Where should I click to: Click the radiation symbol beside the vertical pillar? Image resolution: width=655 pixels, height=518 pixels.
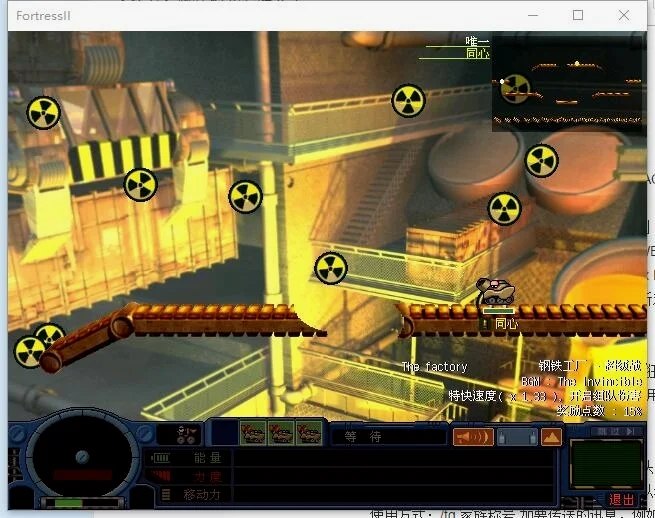(246, 197)
